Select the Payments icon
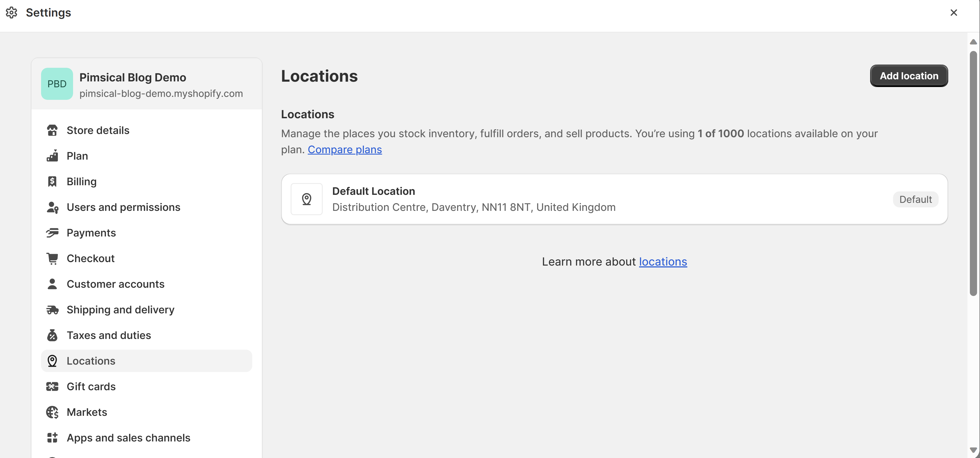Screen dimensions: 980x458 point(52,233)
